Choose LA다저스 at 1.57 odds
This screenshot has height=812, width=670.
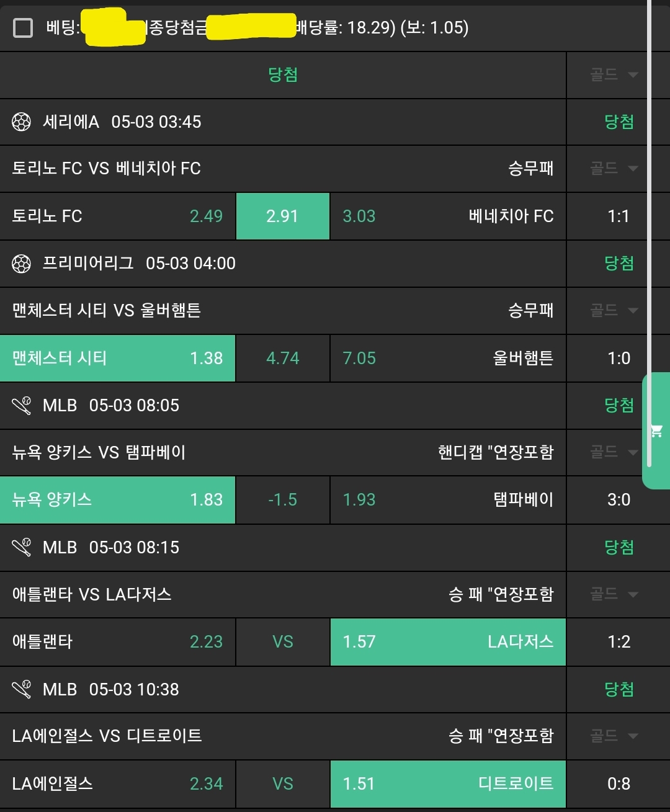pos(448,641)
